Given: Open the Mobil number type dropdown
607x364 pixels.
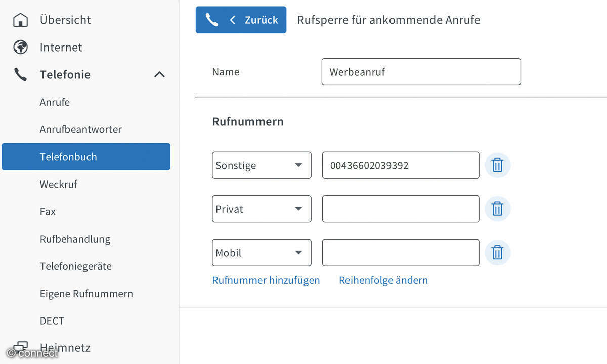Looking at the screenshot, I should 262,253.
